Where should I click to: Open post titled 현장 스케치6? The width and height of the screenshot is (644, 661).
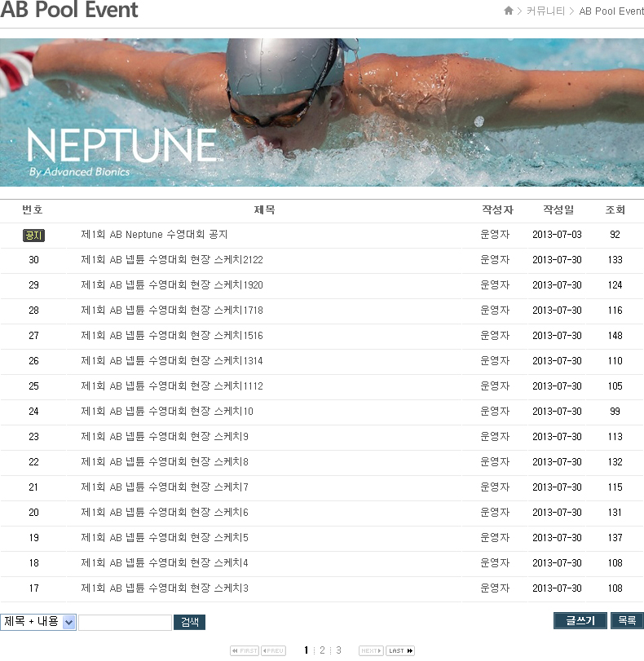165,513
